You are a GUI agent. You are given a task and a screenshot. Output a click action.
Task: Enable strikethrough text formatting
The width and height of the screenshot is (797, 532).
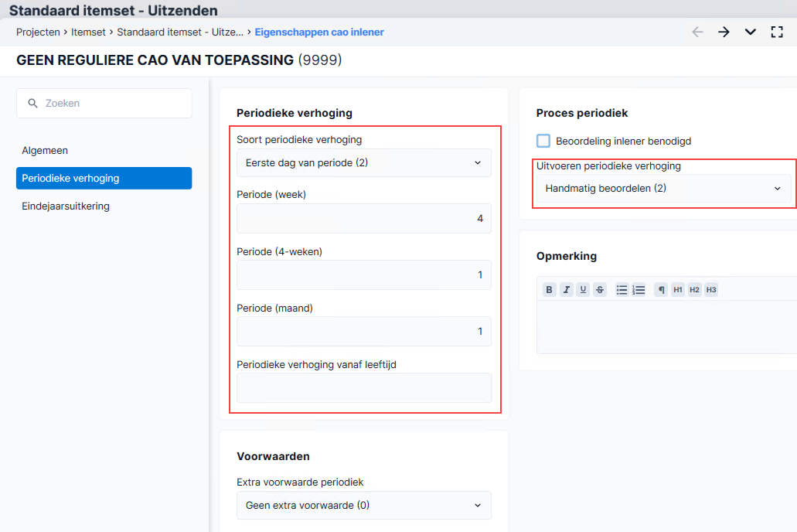coord(600,290)
